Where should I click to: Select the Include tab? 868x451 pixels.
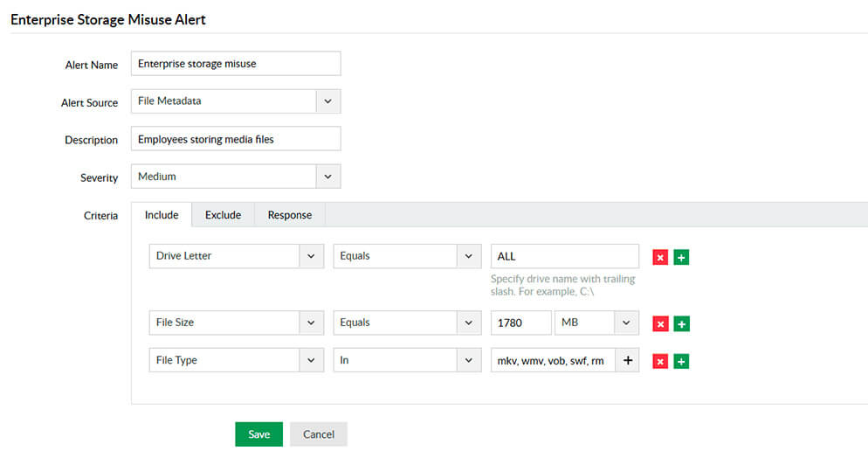click(x=162, y=215)
